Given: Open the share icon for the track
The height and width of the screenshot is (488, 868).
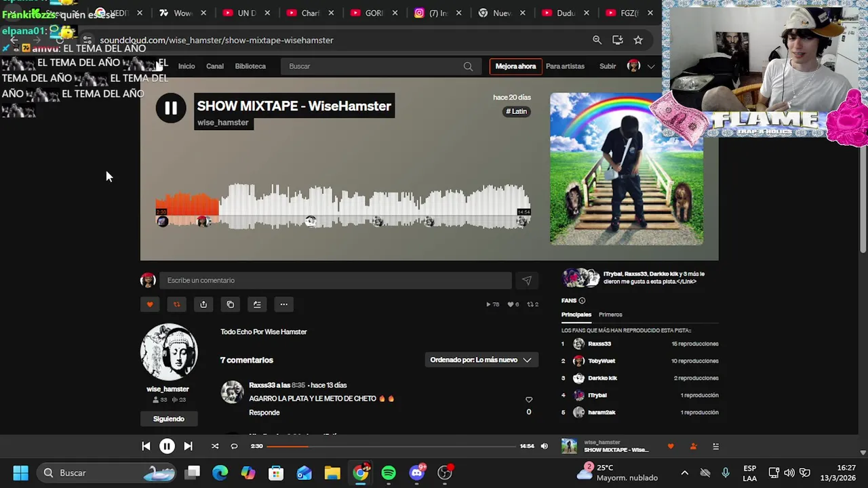Looking at the screenshot, I should pos(203,304).
